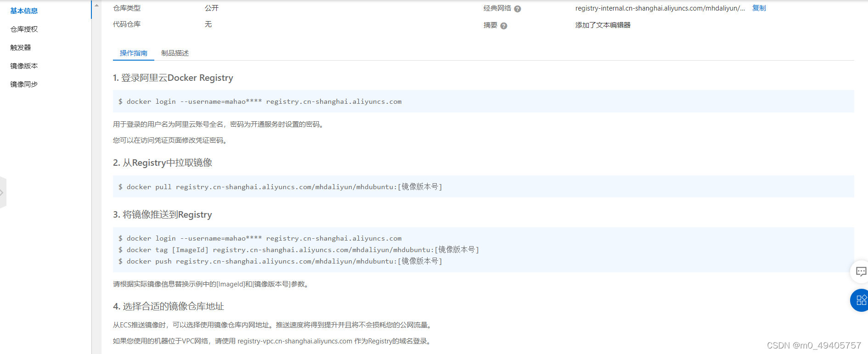The width and height of the screenshot is (868, 354).
Task: Click the registry-internal classic network address text
Action: (x=660, y=8)
